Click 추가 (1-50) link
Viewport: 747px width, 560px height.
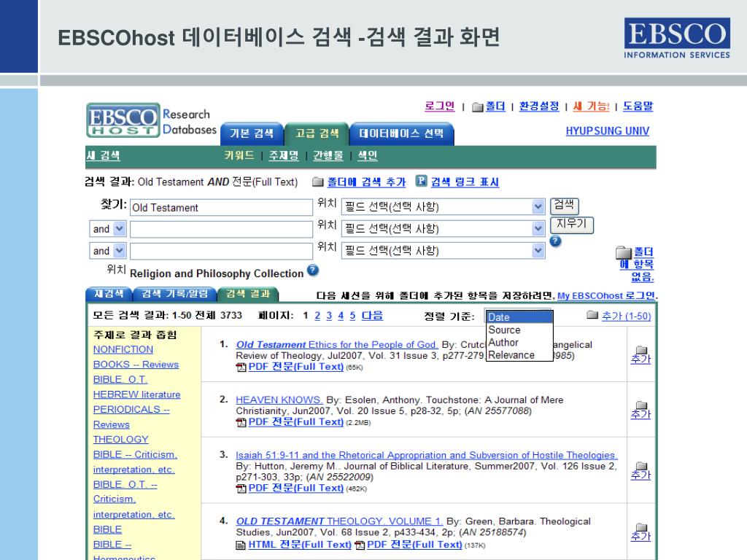coord(626,316)
